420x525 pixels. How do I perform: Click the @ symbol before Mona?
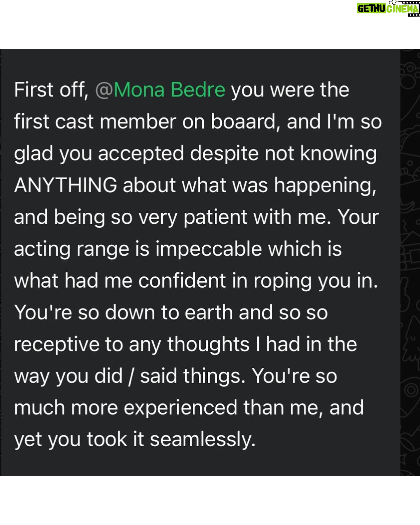point(104,90)
